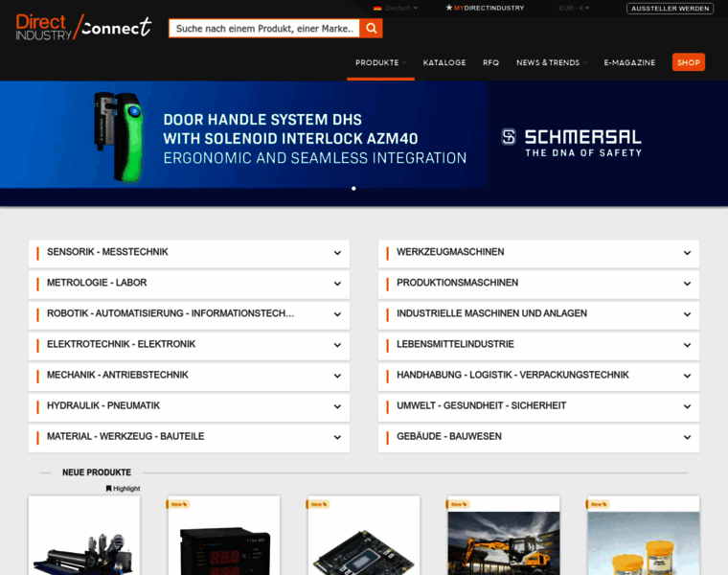Viewport: 728px width, 575px height.
Task: Expand Handhabung - Logistik - Verpackungstechnik category
Action: tap(538, 376)
